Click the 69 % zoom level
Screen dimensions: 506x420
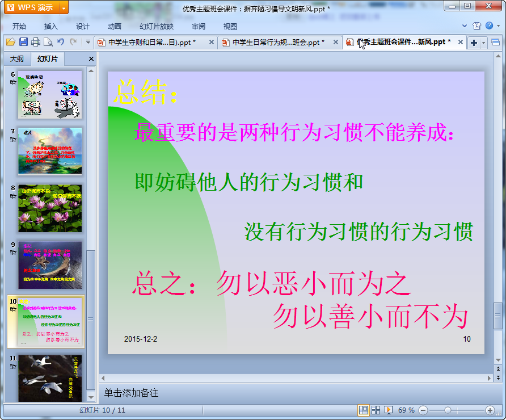pos(406,410)
